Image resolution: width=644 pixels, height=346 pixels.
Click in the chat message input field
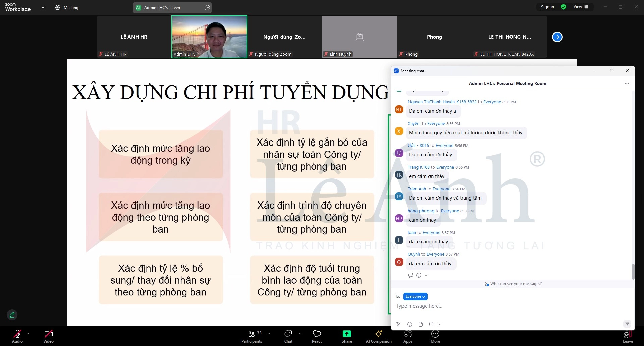pos(503,306)
